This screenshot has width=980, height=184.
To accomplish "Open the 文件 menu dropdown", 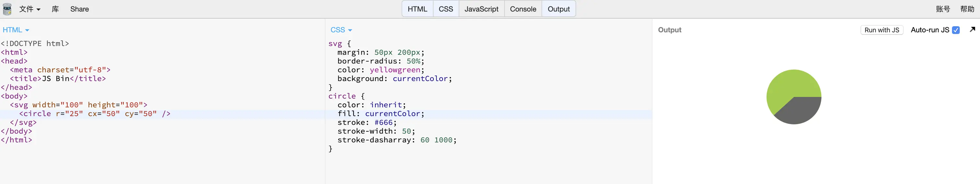I will (30, 9).
